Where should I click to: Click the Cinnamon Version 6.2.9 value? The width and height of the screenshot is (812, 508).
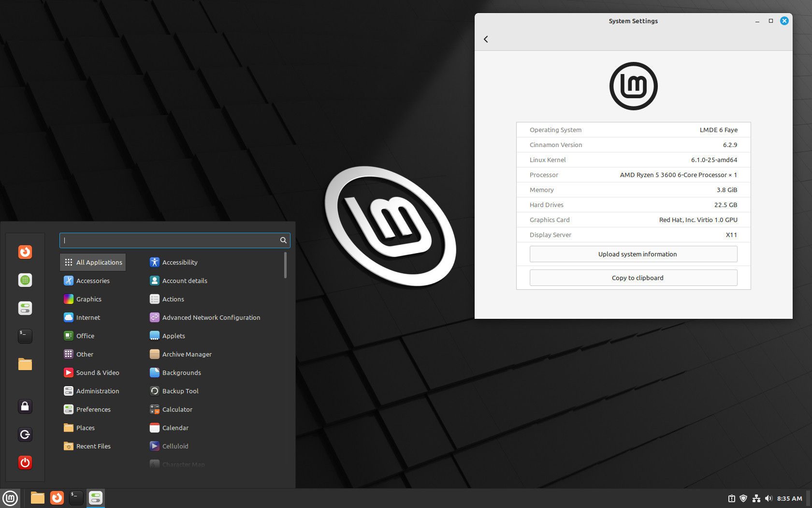click(x=730, y=145)
